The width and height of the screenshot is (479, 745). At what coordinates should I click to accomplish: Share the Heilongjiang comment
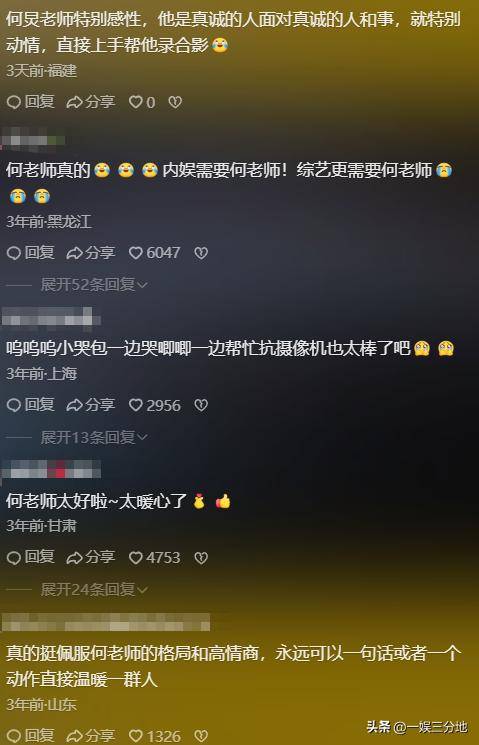91,253
